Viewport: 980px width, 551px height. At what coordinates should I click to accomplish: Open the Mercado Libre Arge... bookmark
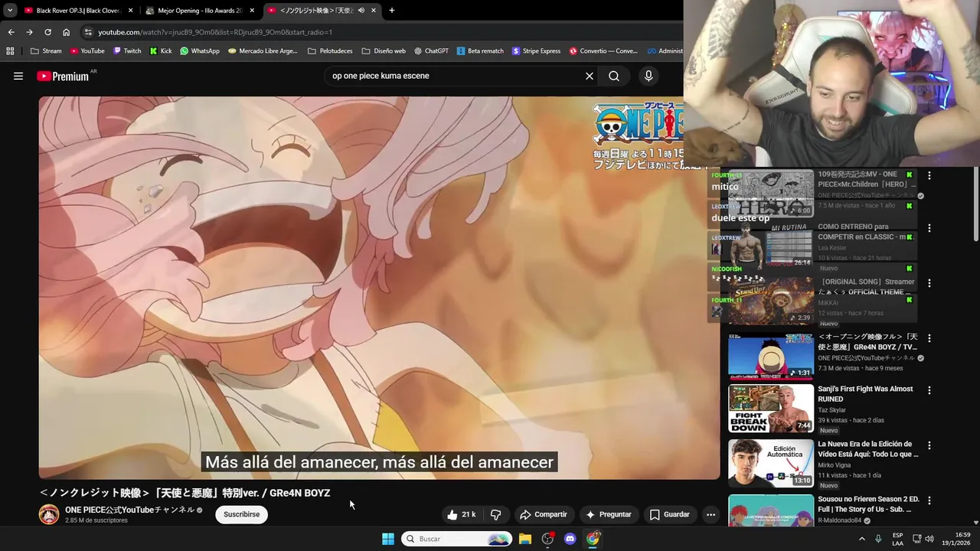coord(263,51)
